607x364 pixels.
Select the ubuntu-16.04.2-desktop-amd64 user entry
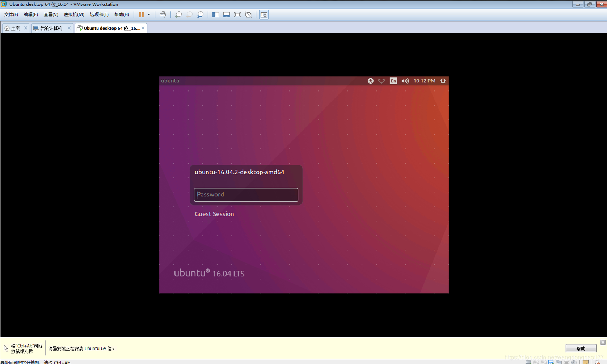240,172
